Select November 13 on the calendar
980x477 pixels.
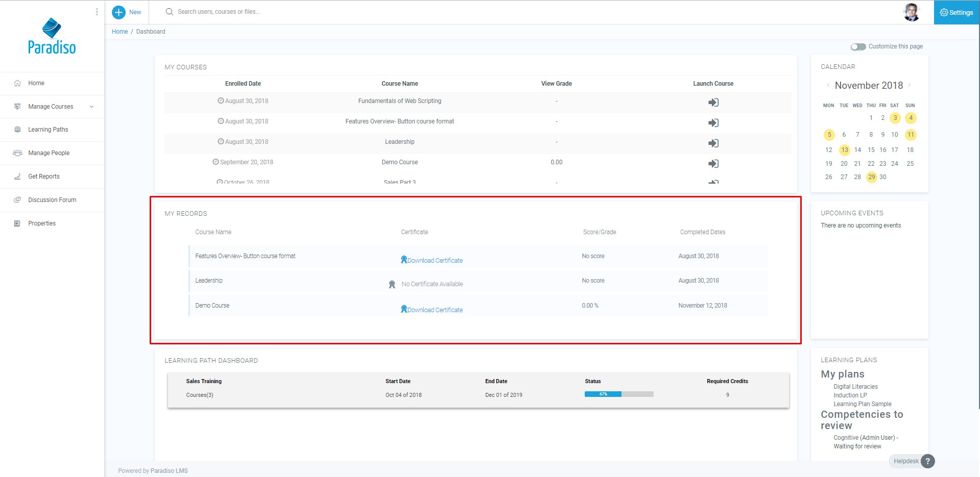coord(844,150)
